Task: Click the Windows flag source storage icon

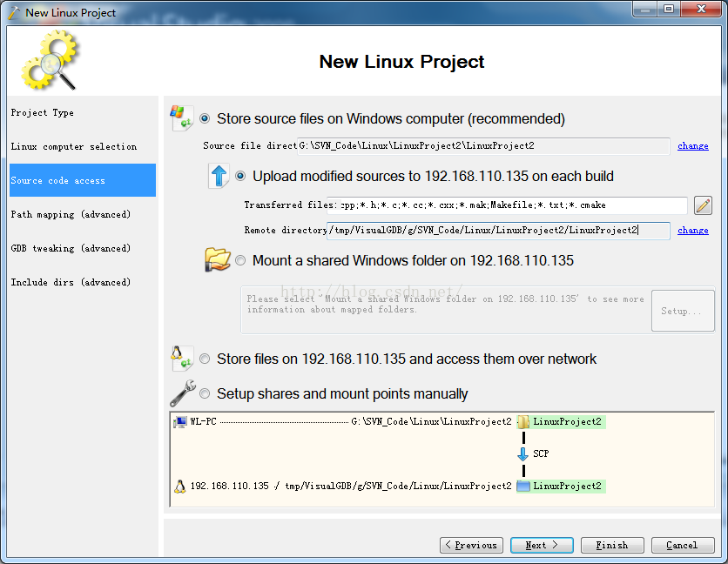Action: [x=181, y=117]
